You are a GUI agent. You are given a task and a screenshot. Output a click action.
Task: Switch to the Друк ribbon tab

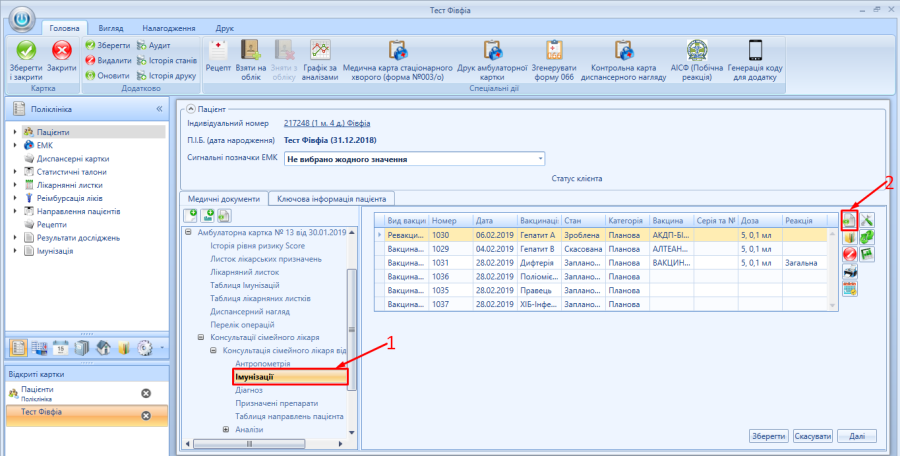[224, 28]
